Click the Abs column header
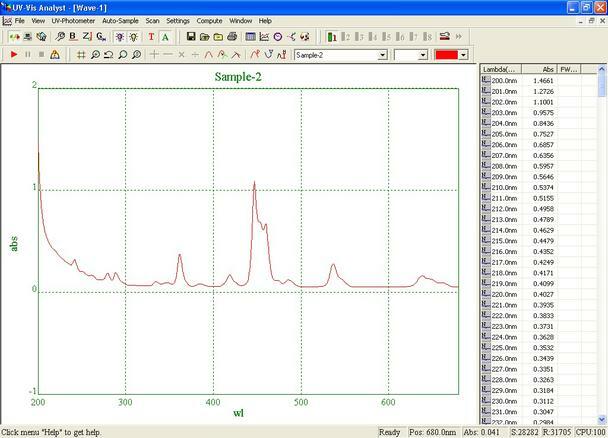Screen dimensions: 608x438 539,69
